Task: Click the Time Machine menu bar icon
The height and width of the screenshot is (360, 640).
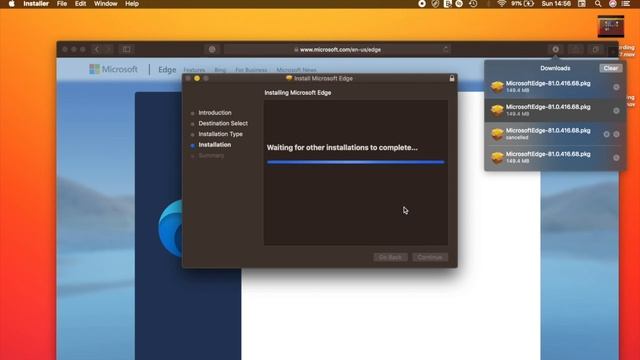Action: point(473,4)
